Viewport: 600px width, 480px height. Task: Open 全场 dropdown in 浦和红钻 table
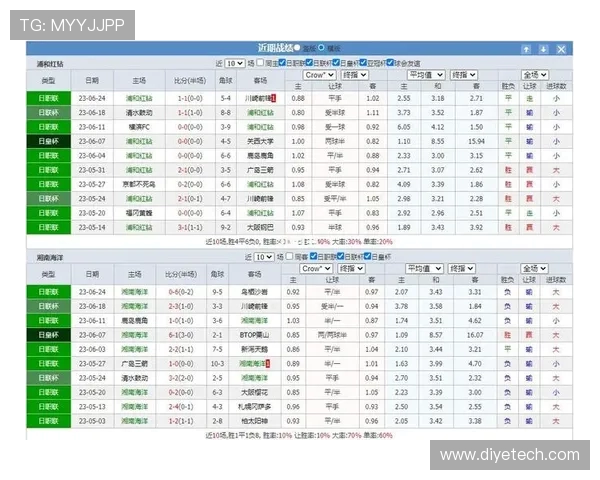point(535,75)
